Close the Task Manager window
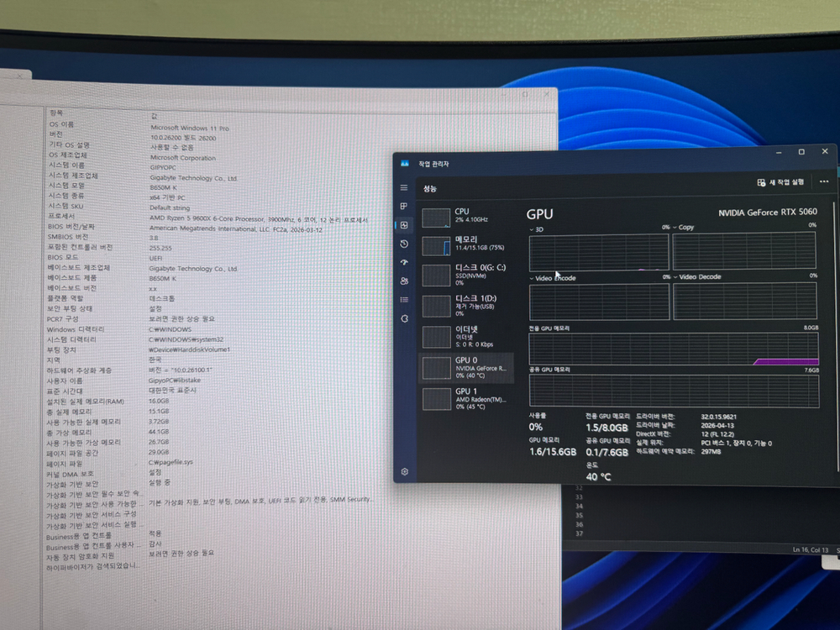The height and width of the screenshot is (630, 840). [825, 151]
